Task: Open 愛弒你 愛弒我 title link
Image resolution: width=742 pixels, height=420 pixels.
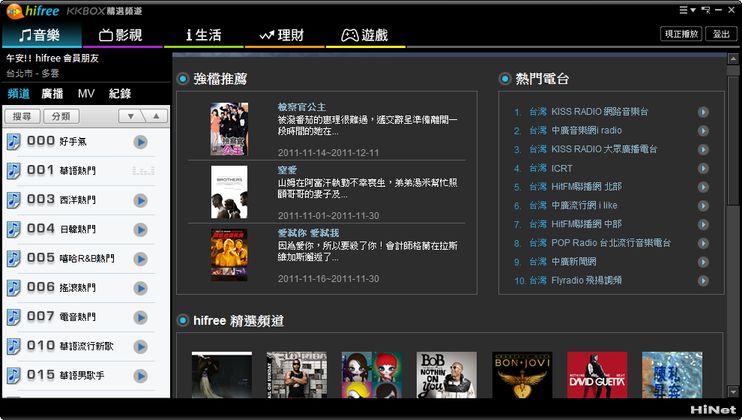Action: (x=308, y=233)
